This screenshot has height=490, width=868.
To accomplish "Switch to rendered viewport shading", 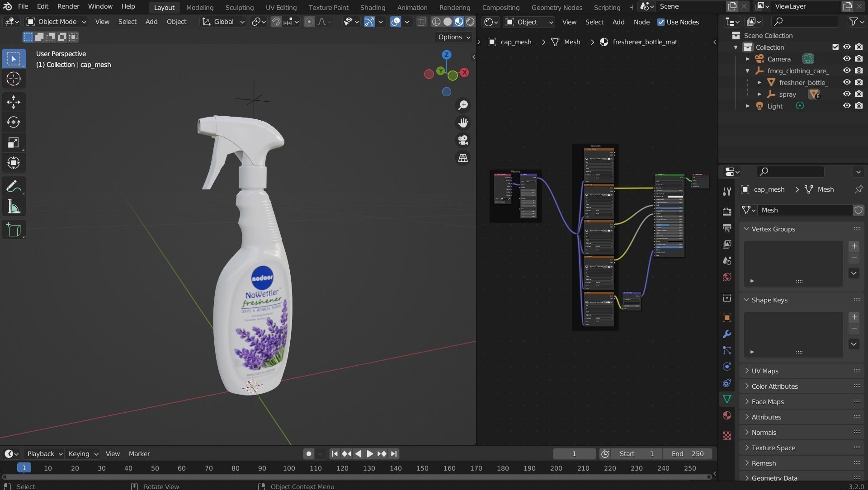I will point(470,22).
